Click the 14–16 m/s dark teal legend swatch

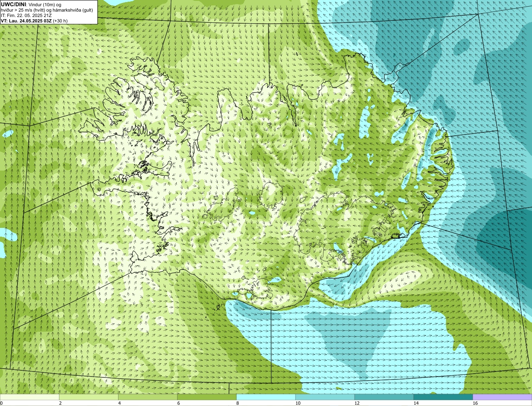443,397
